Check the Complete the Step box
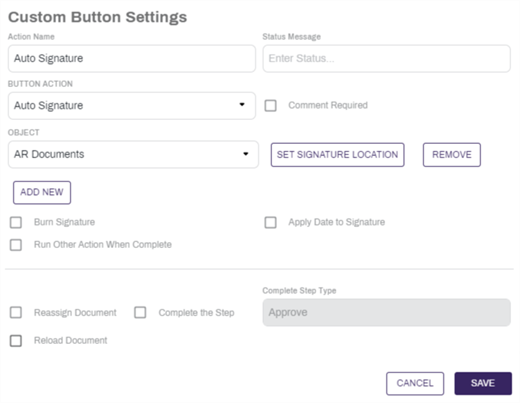 pyautogui.click(x=140, y=313)
